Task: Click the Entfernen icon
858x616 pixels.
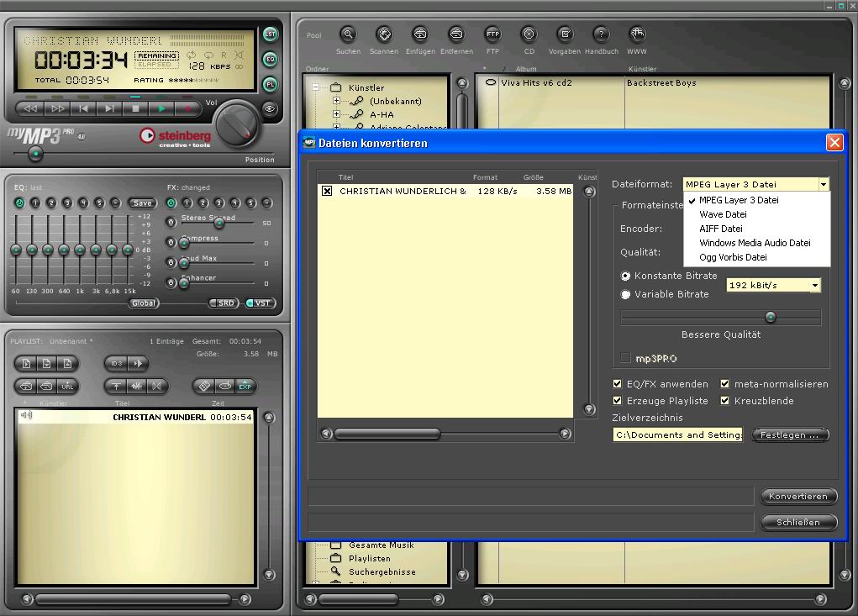Action: [x=456, y=34]
